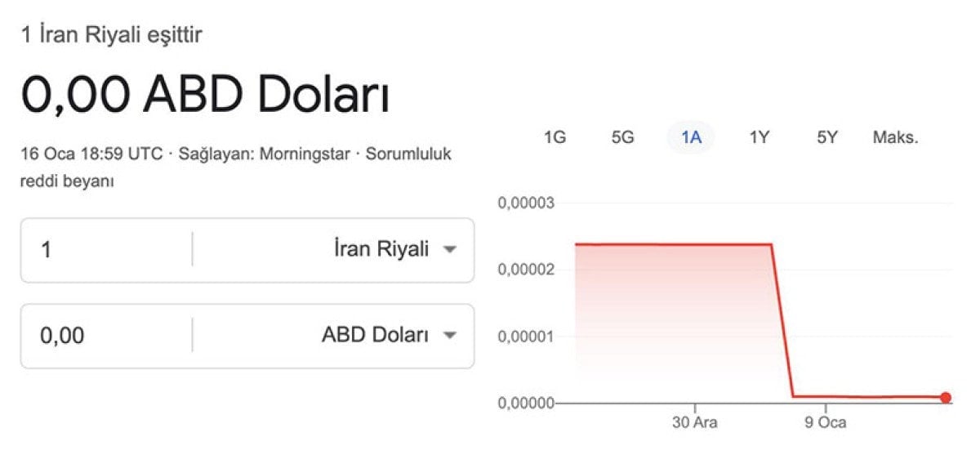980x455 pixels.
Task: Switch chart to the 5G range
Action: (x=622, y=137)
